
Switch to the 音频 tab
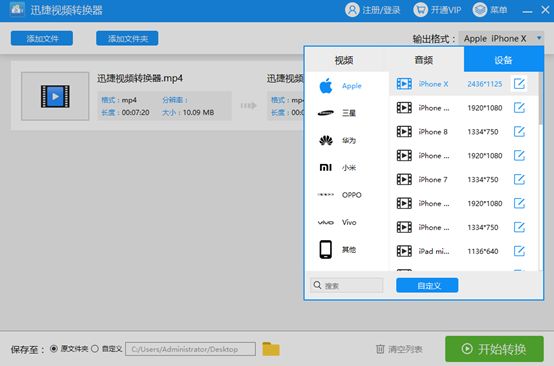click(424, 60)
